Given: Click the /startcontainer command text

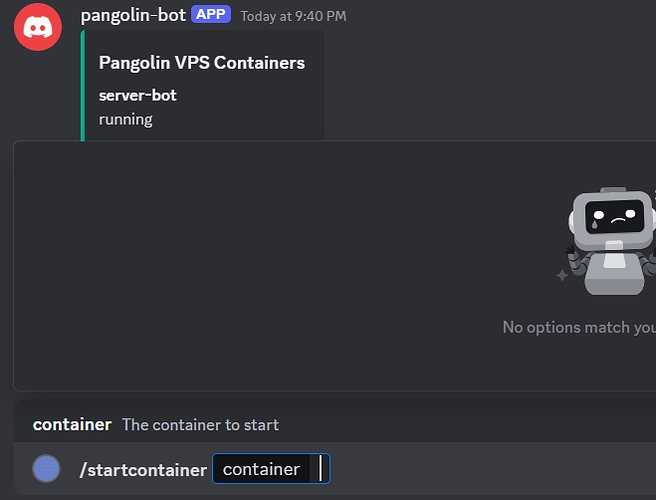Looking at the screenshot, I should pyautogui.click(x=143, y=470).
